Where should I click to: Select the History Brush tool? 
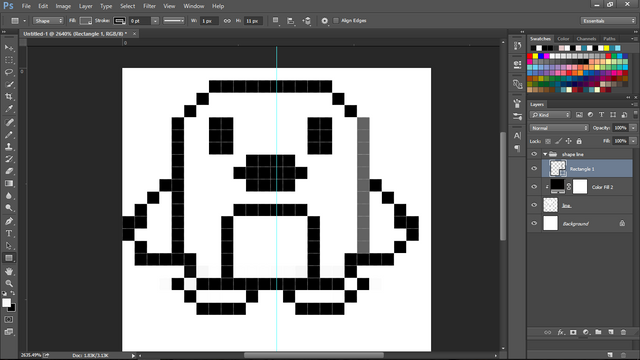[x=9, y=159]
